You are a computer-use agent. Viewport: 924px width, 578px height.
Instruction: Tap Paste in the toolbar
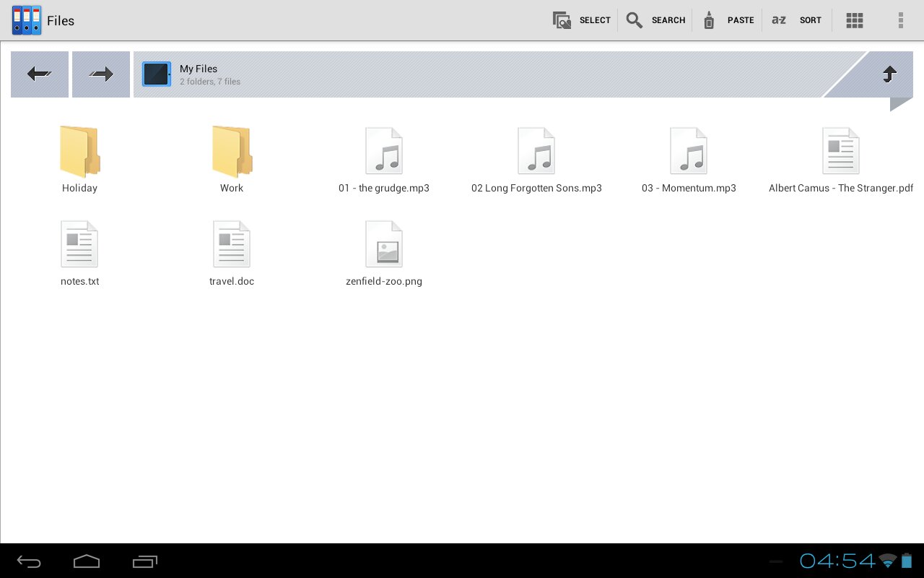pos(728,20)
